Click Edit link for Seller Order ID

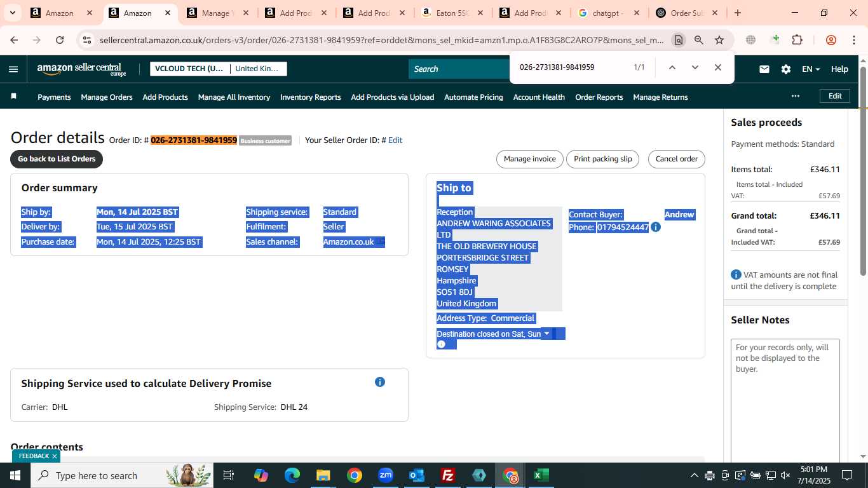click(395, 140)
